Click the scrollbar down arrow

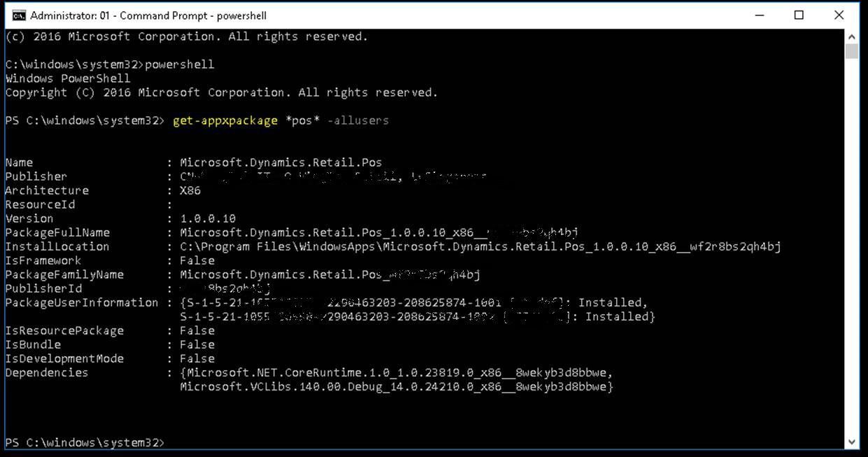coord(851,442)
